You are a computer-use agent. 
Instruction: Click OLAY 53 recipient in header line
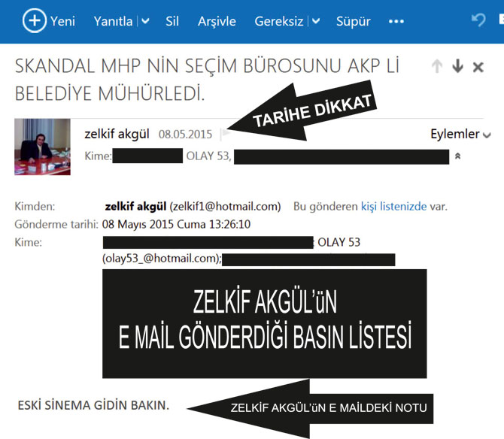tap(208, 156)
